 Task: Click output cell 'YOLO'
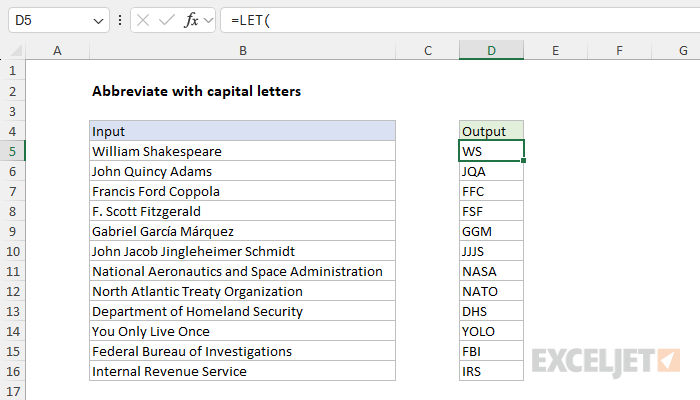pos(491,331)
